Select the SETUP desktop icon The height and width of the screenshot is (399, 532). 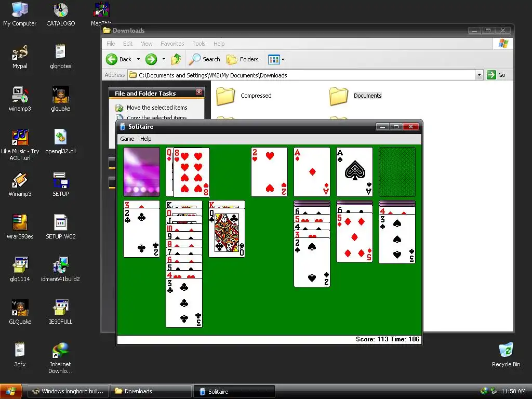60,184
